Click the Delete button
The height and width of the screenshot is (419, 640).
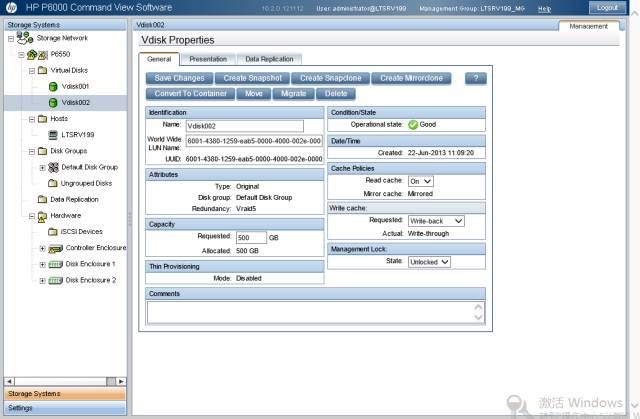click(336, 93)
